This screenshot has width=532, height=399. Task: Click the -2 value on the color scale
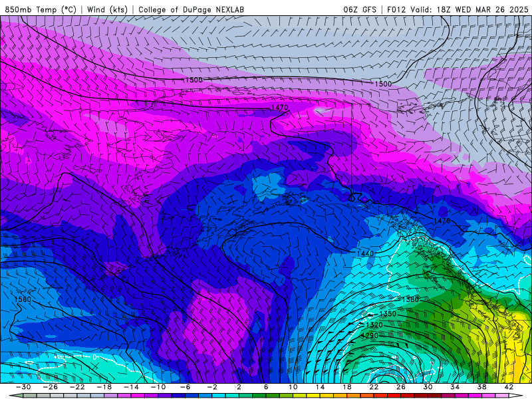click(x=212, y=387)
